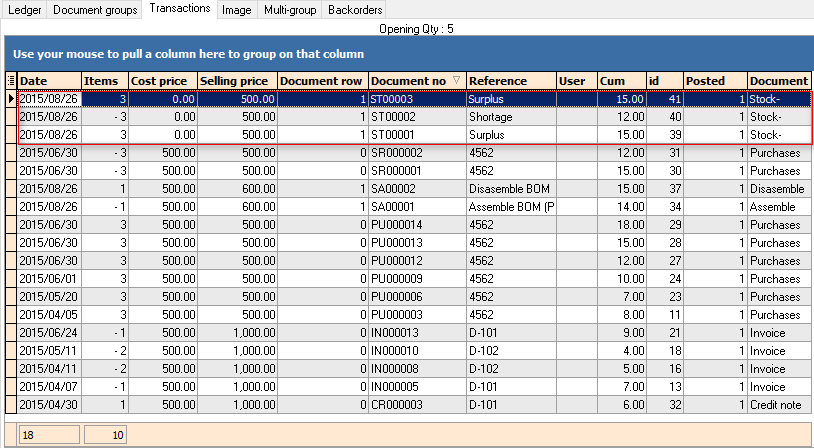Switch to the Ledger tab
This screenshot has width=814, height=448.
pos(25,10)
